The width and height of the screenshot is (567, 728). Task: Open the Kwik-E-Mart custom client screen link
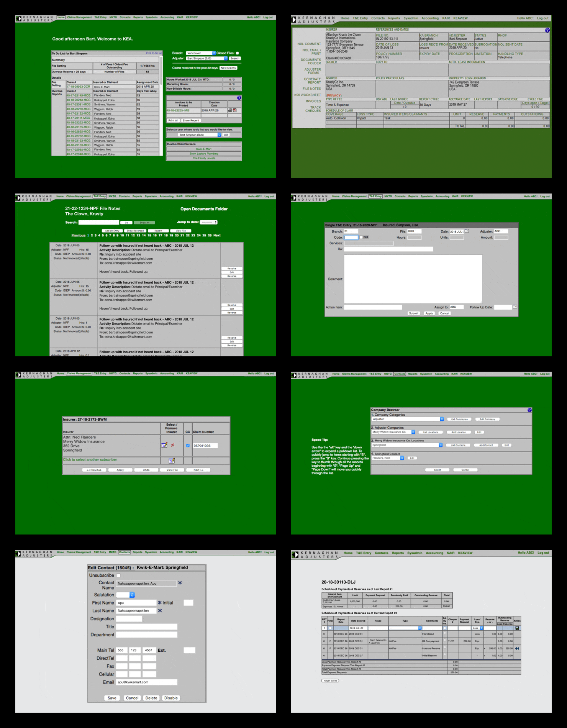click(x=204, y=149)
